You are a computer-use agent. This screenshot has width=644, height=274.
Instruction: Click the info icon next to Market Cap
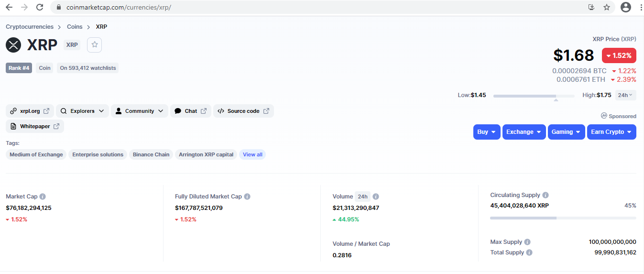point(43,197)
